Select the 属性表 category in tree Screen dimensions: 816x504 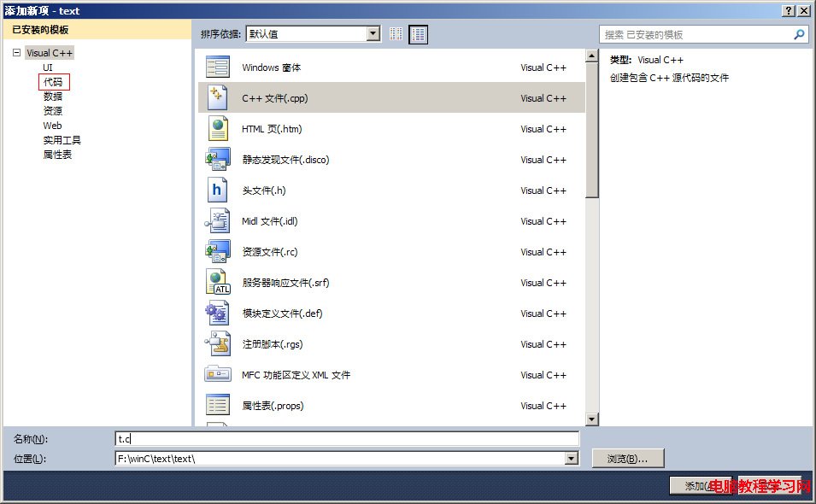[57, 155]
